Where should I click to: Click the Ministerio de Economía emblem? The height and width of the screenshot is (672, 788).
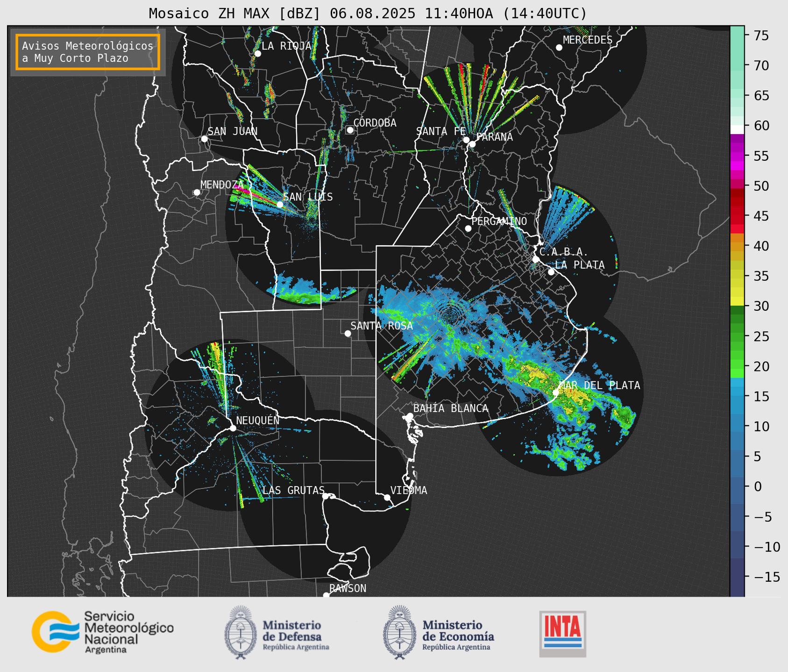(x=399, y=632)
